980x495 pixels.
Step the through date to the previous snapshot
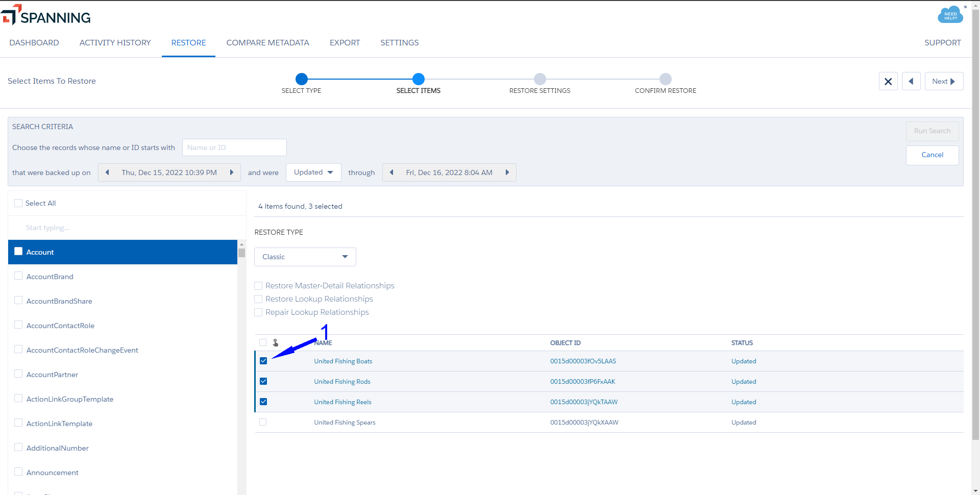coord(391,172)
